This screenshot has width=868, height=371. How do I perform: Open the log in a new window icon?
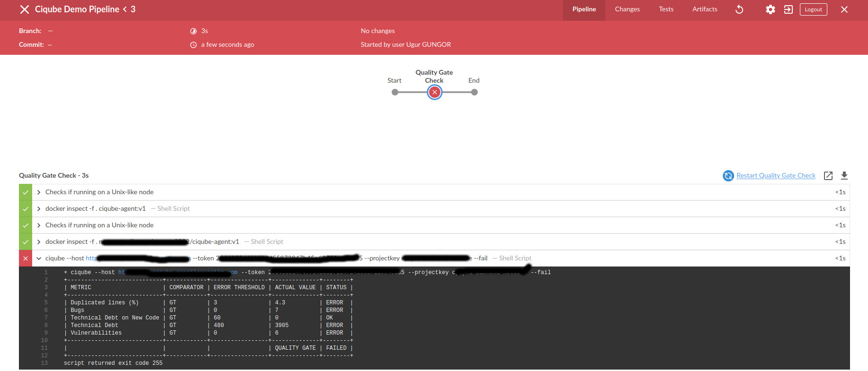pos(828,176)
